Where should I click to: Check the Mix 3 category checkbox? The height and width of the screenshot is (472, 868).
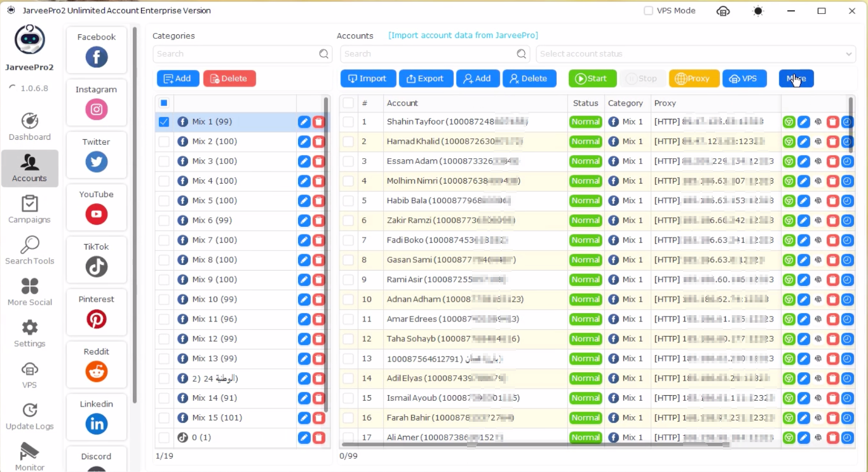pos(164,161)
